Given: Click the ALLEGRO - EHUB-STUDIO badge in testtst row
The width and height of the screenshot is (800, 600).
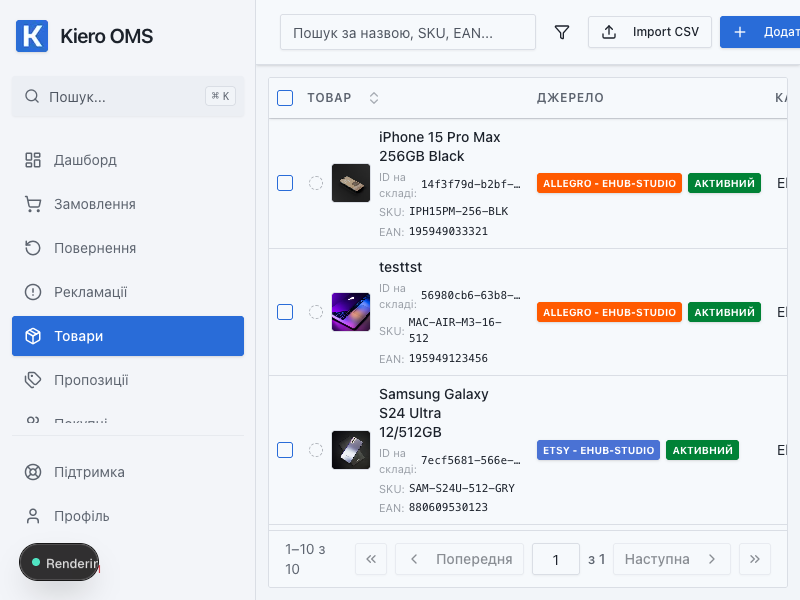Looking at the screenshot, I should [609, 312].
